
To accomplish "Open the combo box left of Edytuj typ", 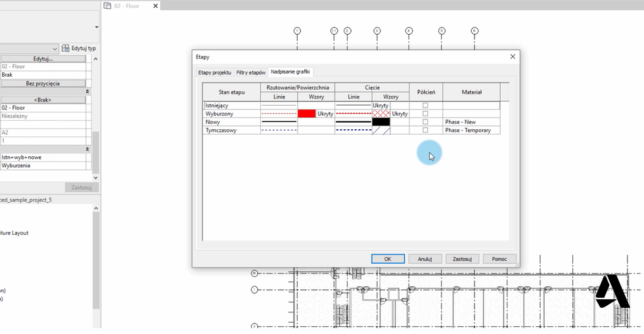I will pos(29,49).
